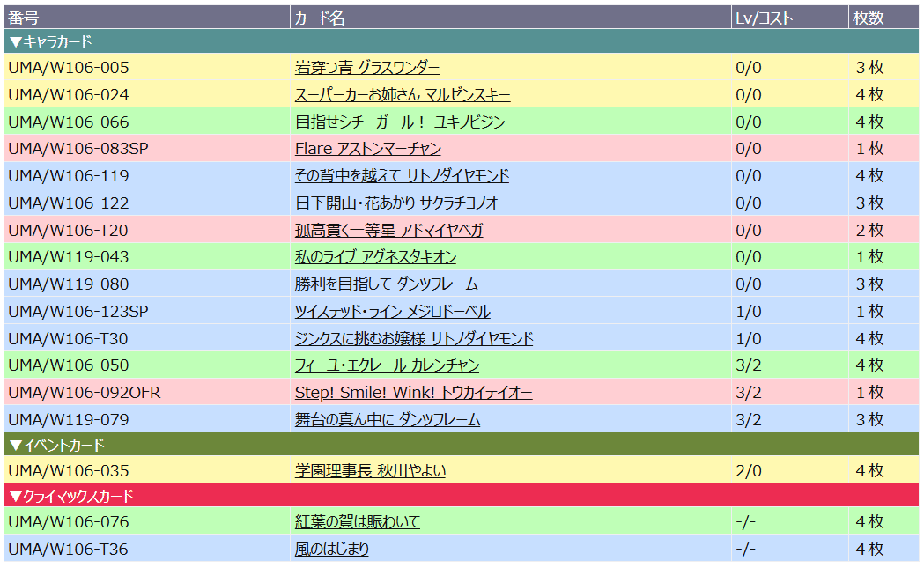
Task: Click the 枚数 column header
Action: (884, 18)
